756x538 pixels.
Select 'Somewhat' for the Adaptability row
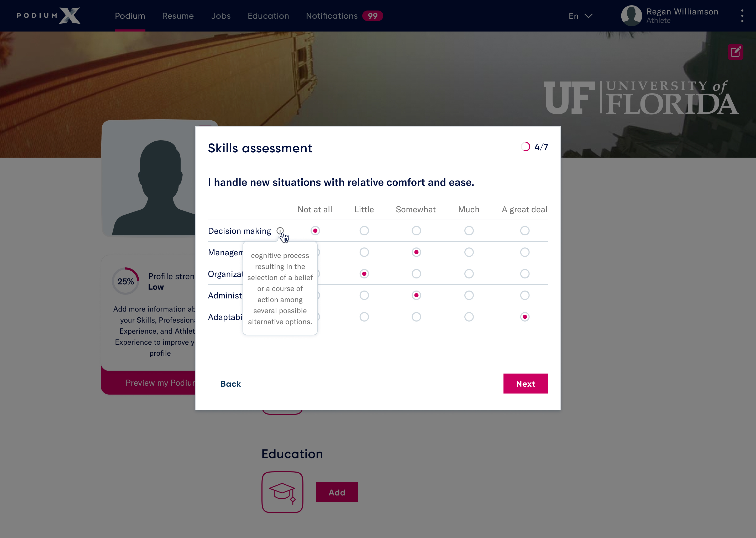pyautogui.click(x=416, y=317)
